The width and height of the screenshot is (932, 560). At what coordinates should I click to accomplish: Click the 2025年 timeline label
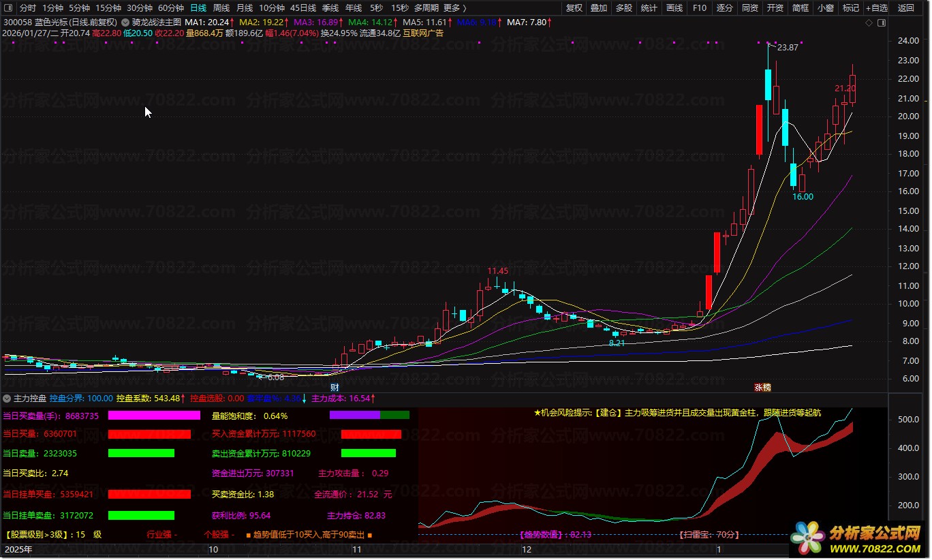tap(18, 549)
